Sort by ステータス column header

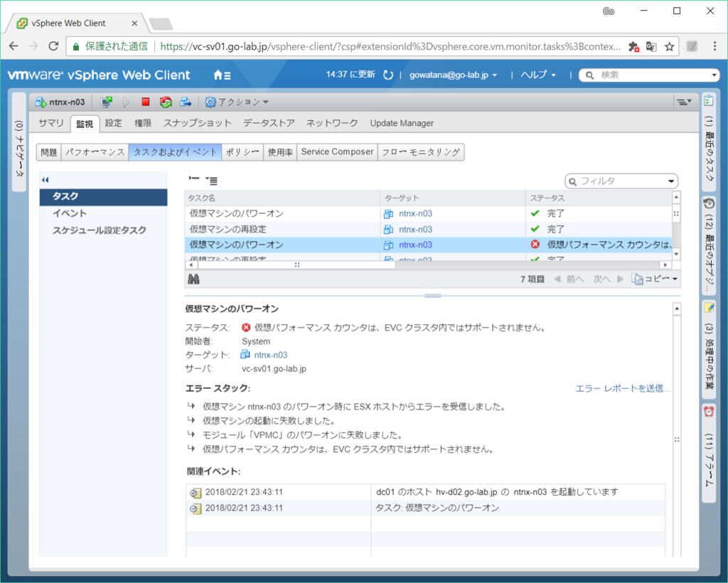click(x=599, y=198)
